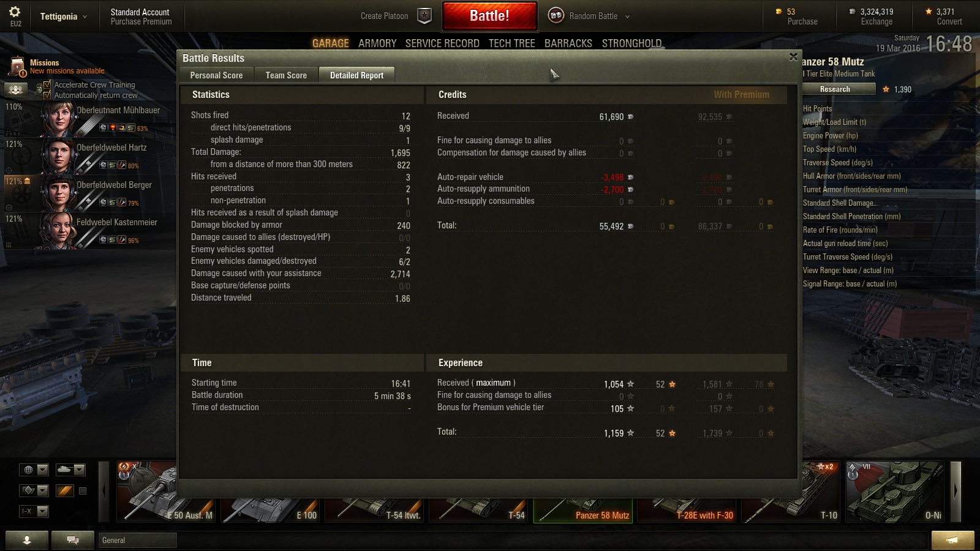
Task: Open the I-X tier filter dropdown
Action: click(34, 511)
